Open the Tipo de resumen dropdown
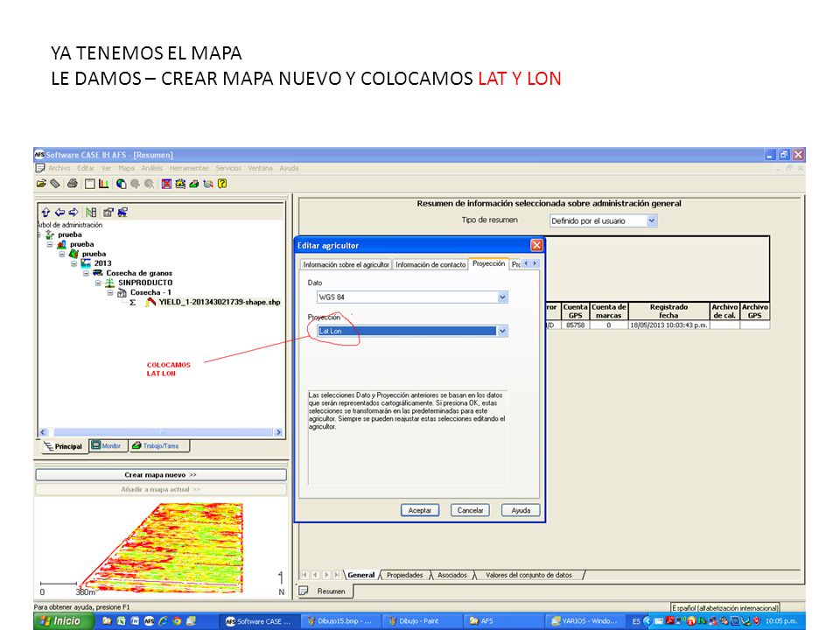The width and height of the screenshot is (840, 630). 651,220
